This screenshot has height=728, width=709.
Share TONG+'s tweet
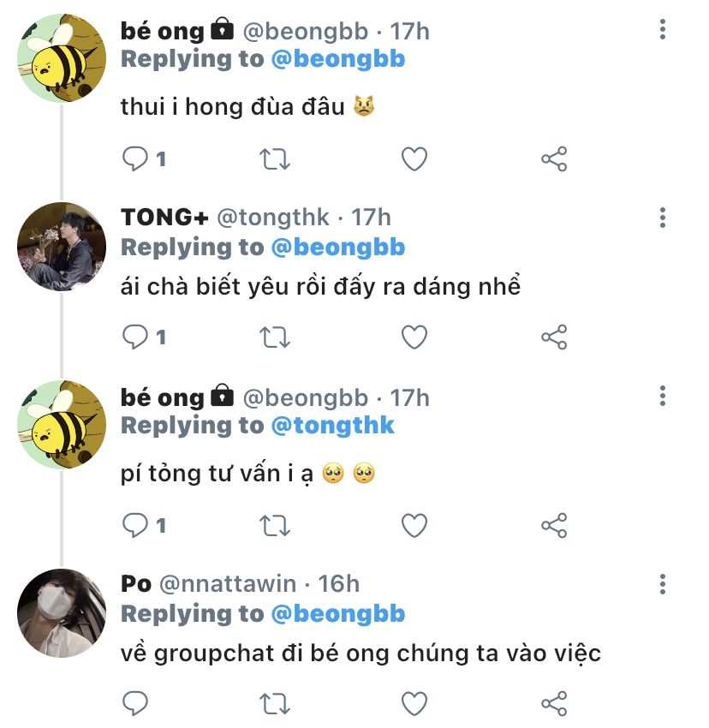pos(554,337)
